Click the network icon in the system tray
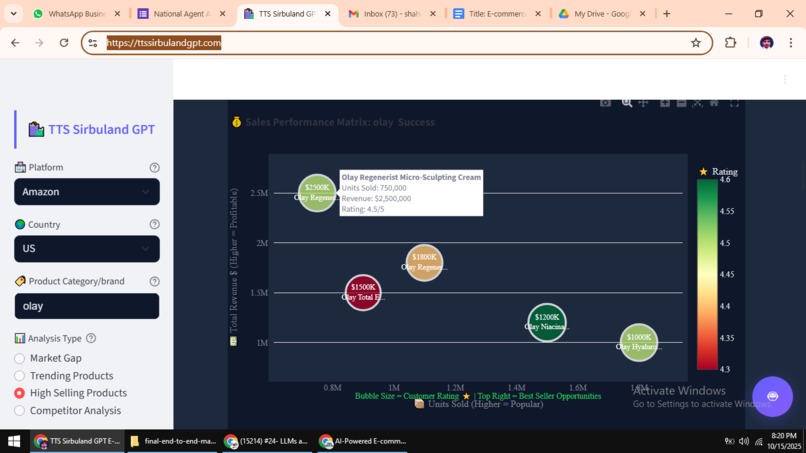 click(x=759, y=441)
